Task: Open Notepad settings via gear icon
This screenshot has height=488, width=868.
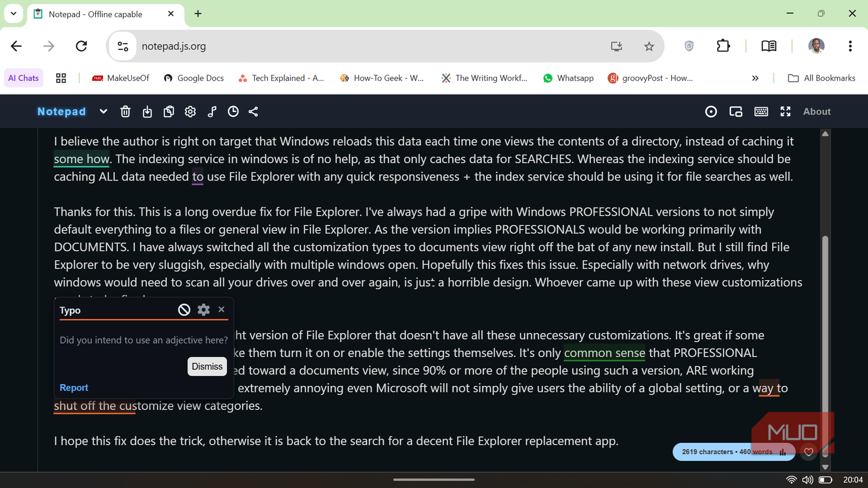Action: coord(190,111)
